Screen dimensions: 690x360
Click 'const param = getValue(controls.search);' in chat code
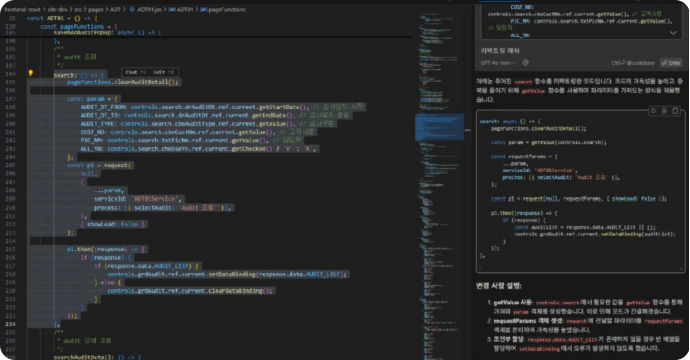tap(549, 142)
